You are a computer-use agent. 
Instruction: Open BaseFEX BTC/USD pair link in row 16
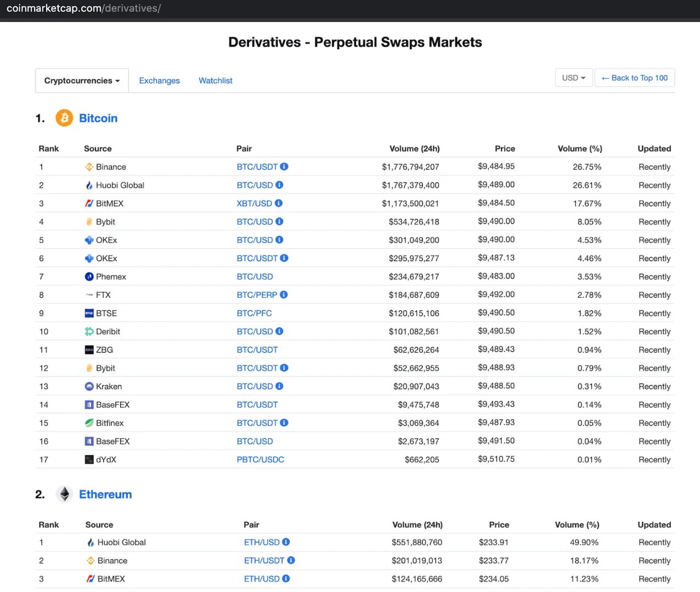255,441
